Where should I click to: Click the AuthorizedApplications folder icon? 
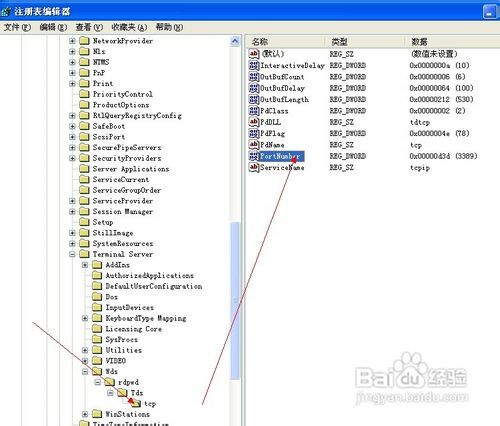(x=97, y=276)
